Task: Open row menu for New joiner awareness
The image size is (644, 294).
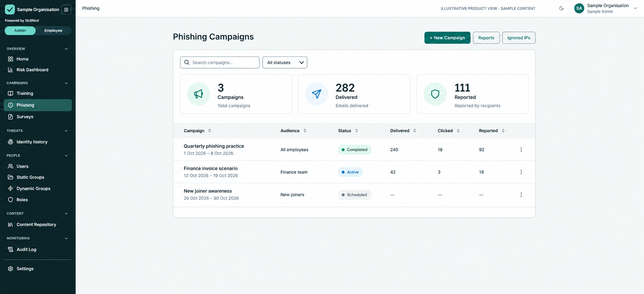Action: [x=521, y=195]
